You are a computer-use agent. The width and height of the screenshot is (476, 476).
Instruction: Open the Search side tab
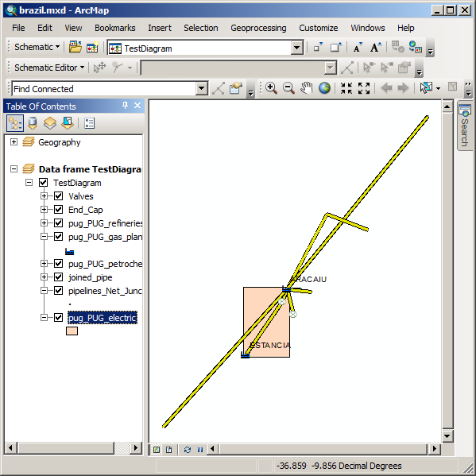pos(465,126)
